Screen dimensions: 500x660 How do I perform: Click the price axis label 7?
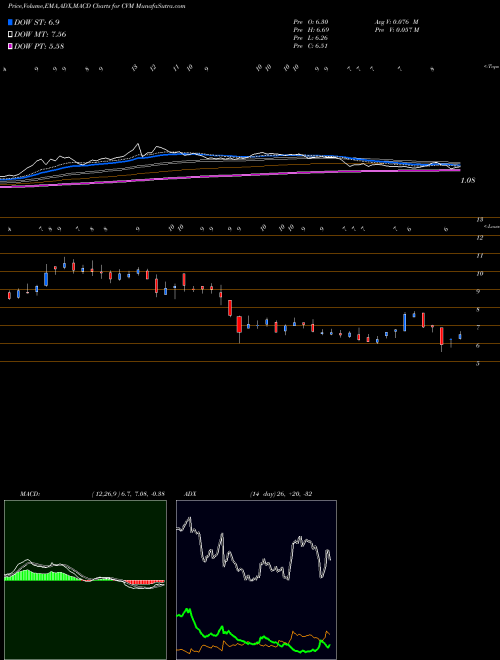(478, 327)
